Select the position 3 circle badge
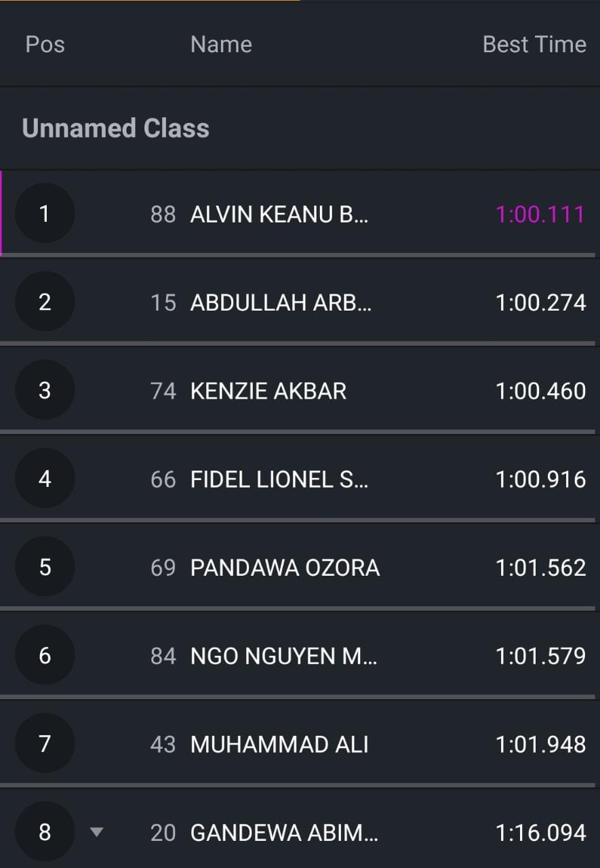Viewport: 600px width, 868px height. 45,391
